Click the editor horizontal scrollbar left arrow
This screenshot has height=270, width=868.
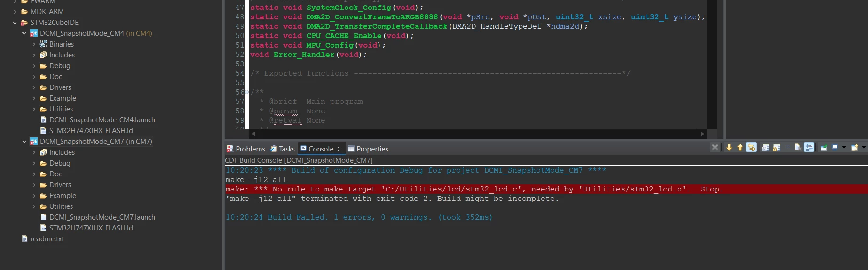pyautogui.click(x=253, y=134)
